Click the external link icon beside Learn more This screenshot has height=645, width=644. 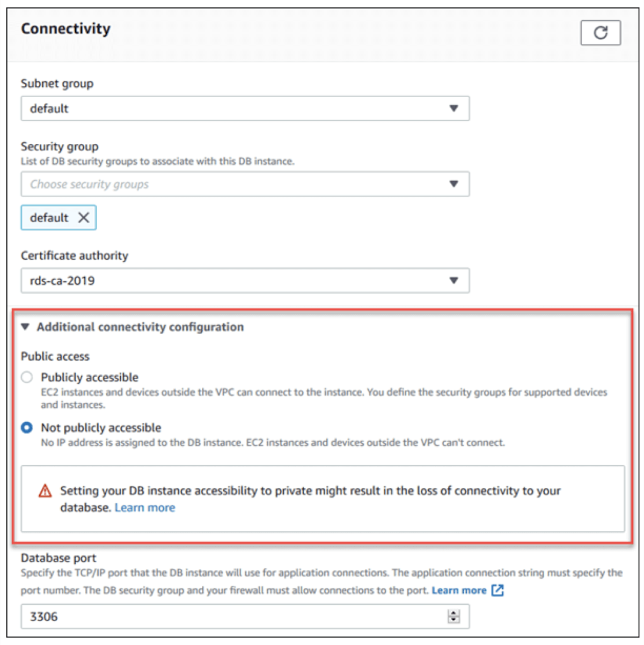tap(496, 590)
